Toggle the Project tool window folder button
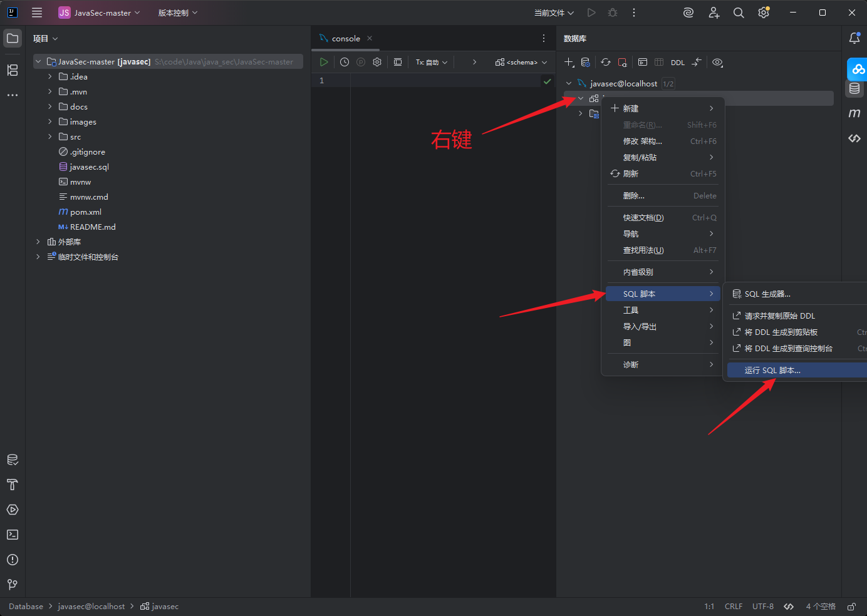 point(13,38)
